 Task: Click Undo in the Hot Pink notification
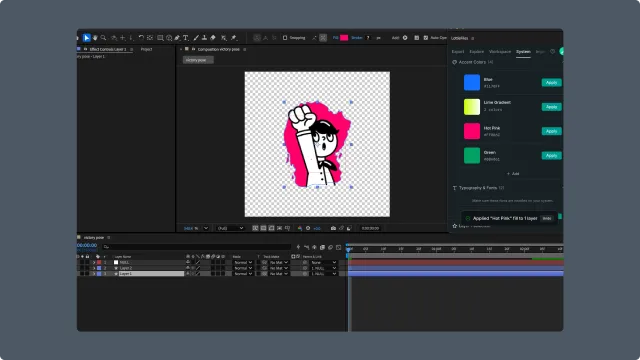[x=547, y=218]
